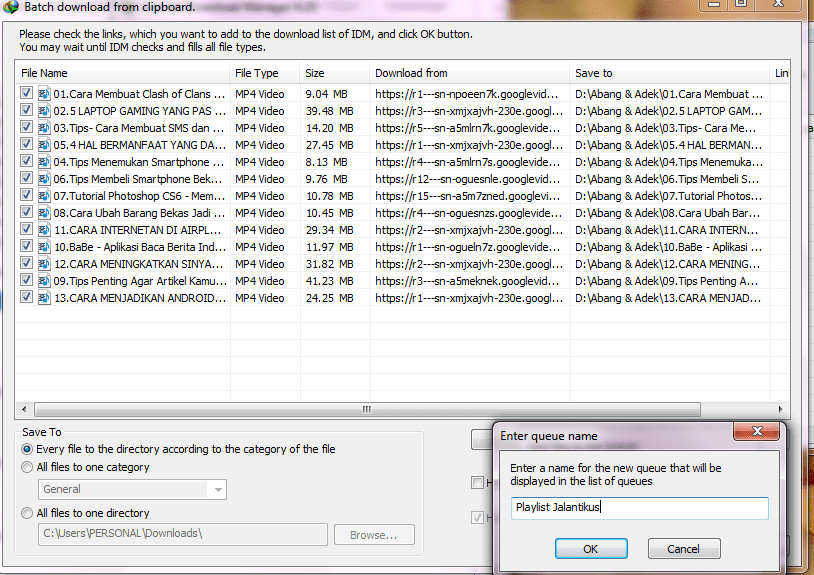
Task: Click the scroll right arrow of the list
Action: [x=780, y=409]
